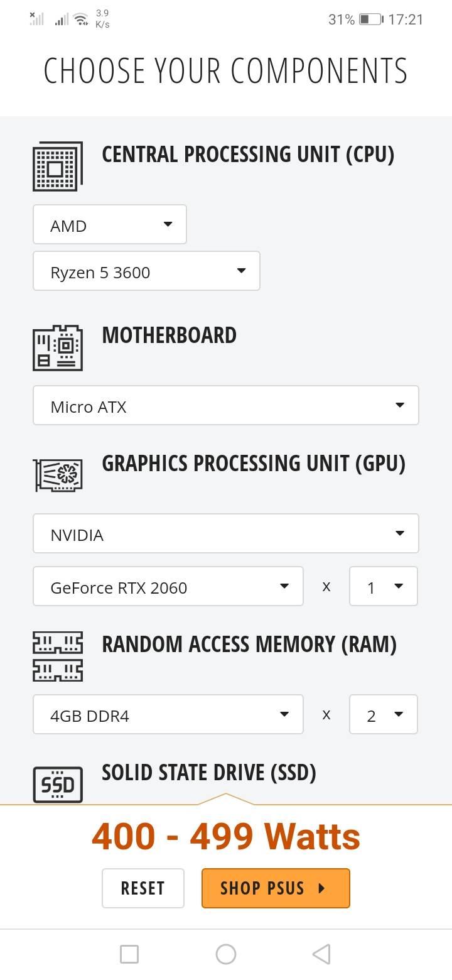Tap the 400 - 499 Watts result
The width and height of the screenshot is (452, 980).
point(226,836)
